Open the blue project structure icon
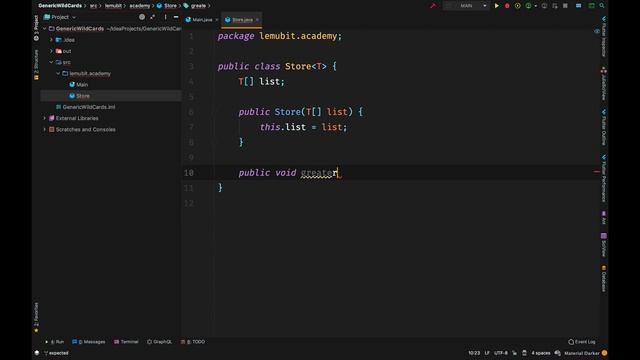Viewport: 640px width, 360px height. (578, 6)
